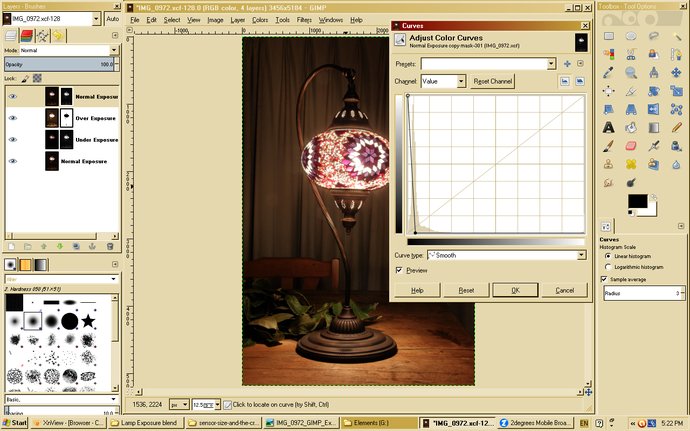Open the Channel Value dropdown
The height and width of the screenshot is (431, 690).
pos(443,81)
